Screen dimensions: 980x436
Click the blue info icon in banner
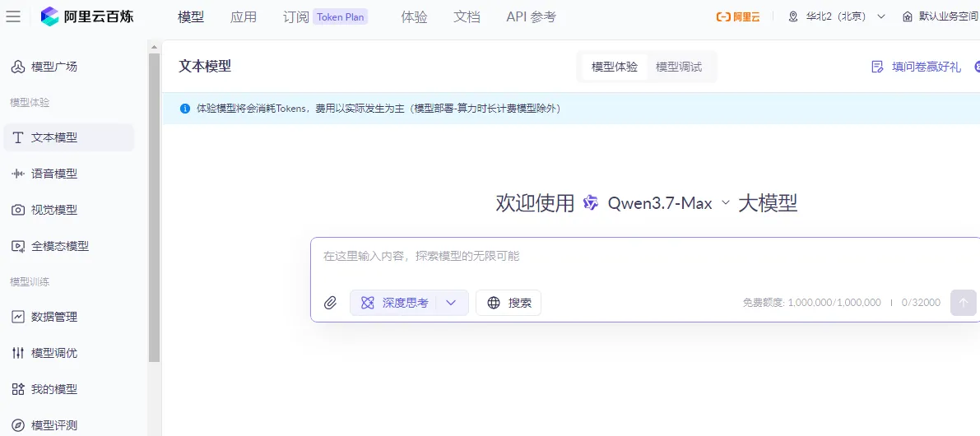[x=184, y=109]
